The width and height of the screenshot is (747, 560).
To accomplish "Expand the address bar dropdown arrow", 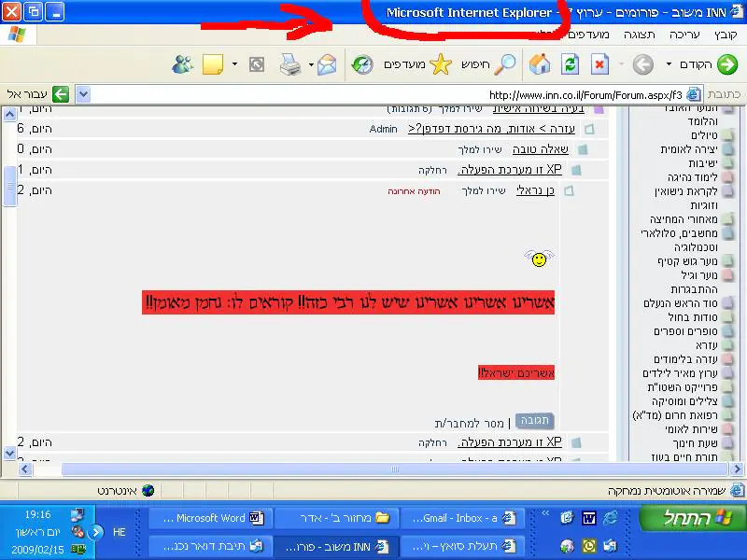I will [83, 94].
